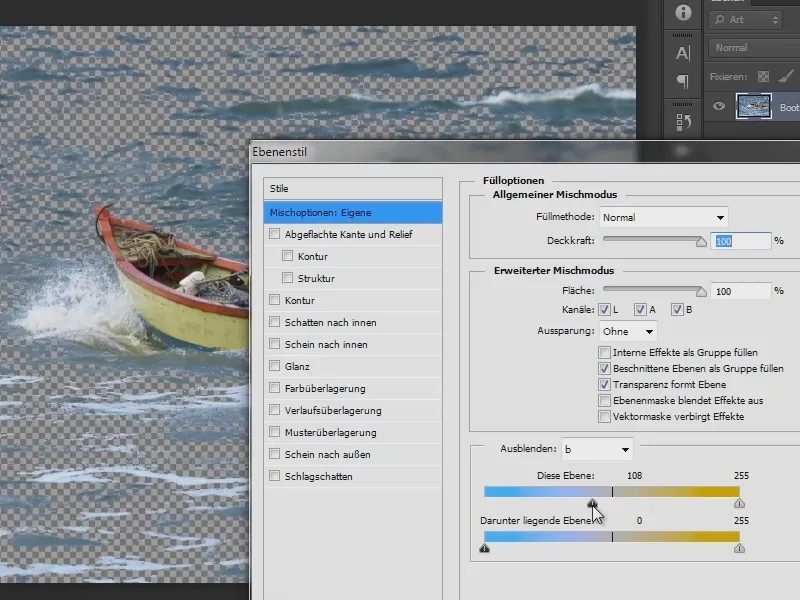800x600 pixels.
Task: Click the Diese Ebene value 108
Action: click(634, 476)
